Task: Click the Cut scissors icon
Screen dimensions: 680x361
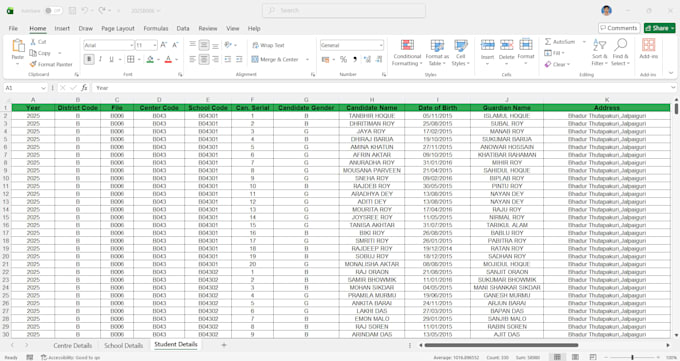Action: point(33,42)
